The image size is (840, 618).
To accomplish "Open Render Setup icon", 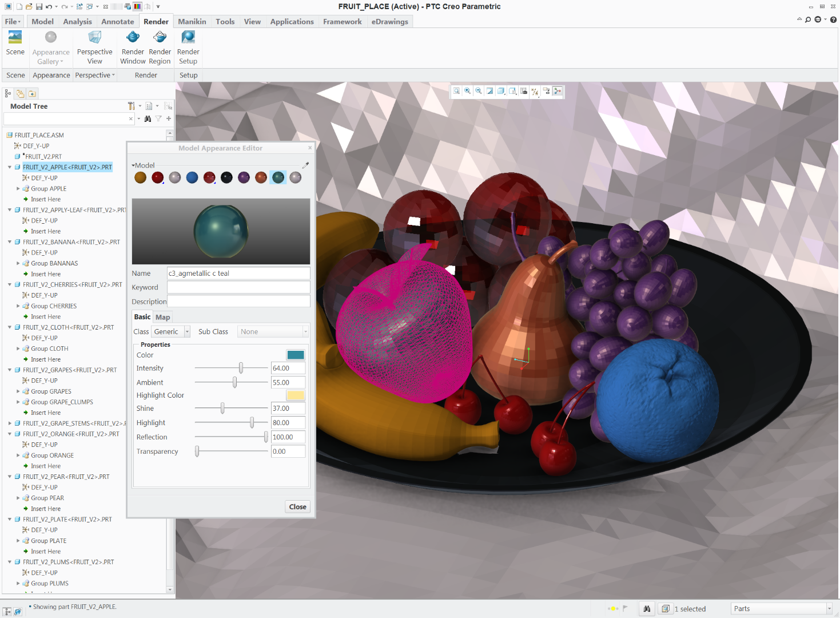I will click(188, 38).
